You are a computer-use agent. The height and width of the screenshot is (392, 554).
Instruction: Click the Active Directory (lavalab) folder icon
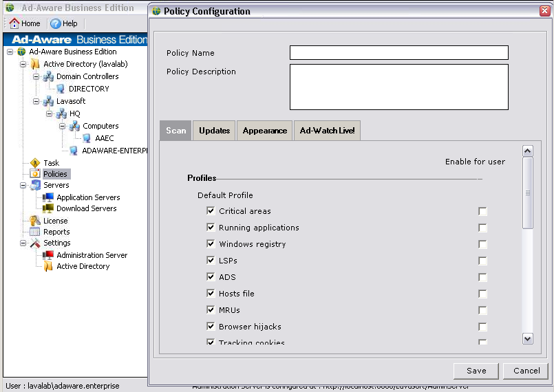pos(35,64)
